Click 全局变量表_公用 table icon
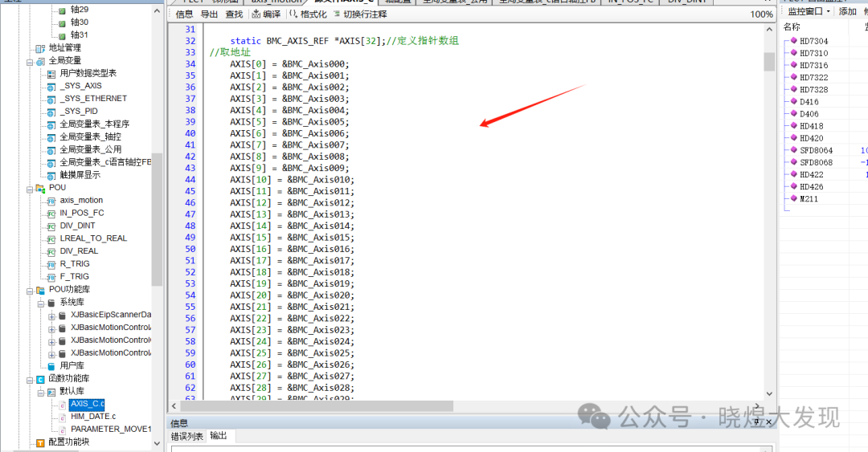868x452 pixels. [51, 150]
